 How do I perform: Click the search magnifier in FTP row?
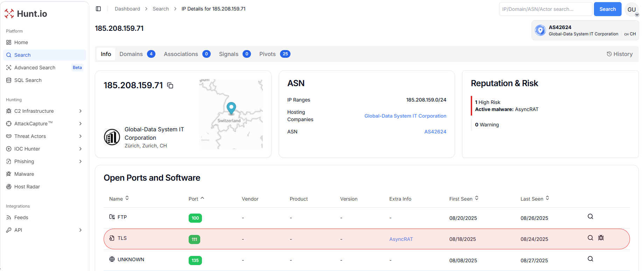(x=590, y=216)
